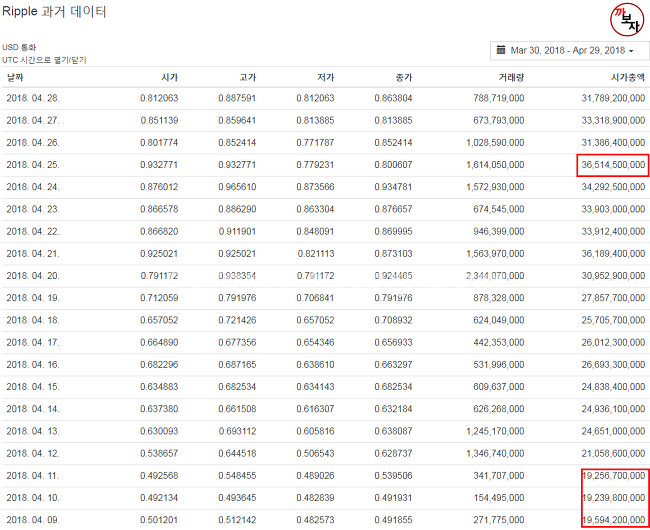650x530 pixels.
Task: Click the 저가 column header
Action: point(326,77)
